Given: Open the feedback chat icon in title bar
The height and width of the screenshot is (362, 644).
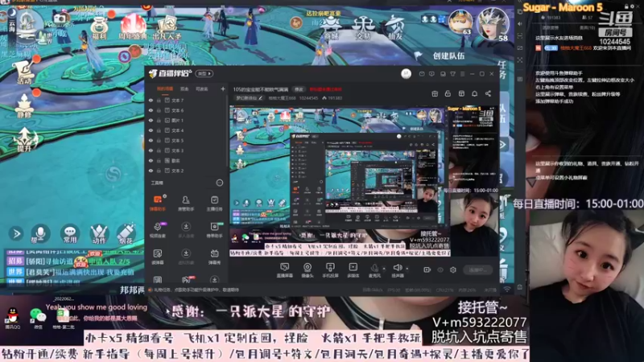Looking at the screenshot, I should point(431,74).
